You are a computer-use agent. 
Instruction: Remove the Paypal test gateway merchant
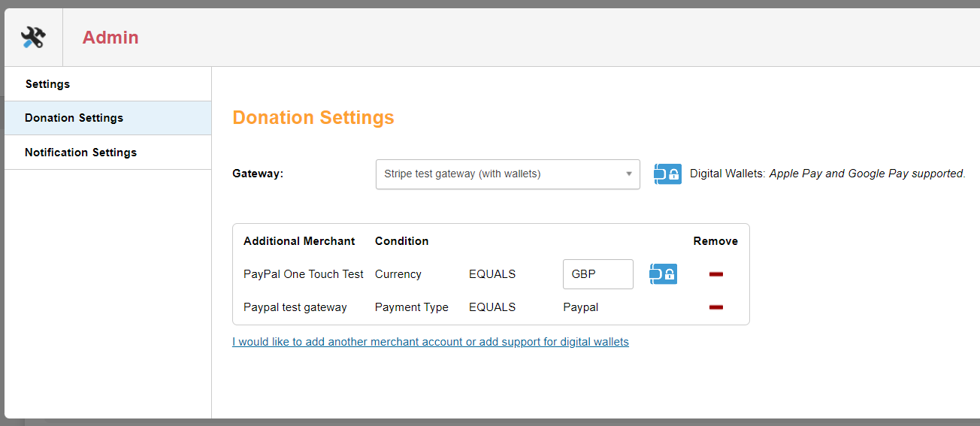pyautogui.click(x=715, y=307)
